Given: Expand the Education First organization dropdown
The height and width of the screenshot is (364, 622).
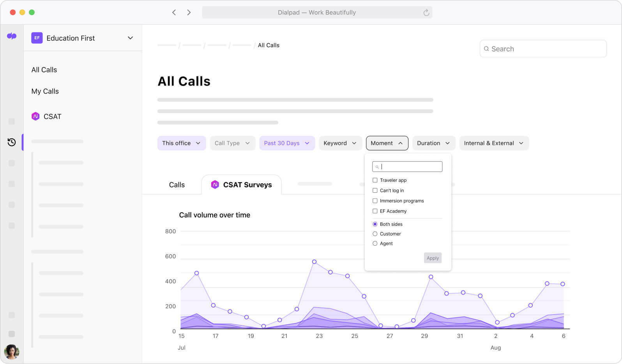Looking at the screenshot, I should (x=130, y=38).
